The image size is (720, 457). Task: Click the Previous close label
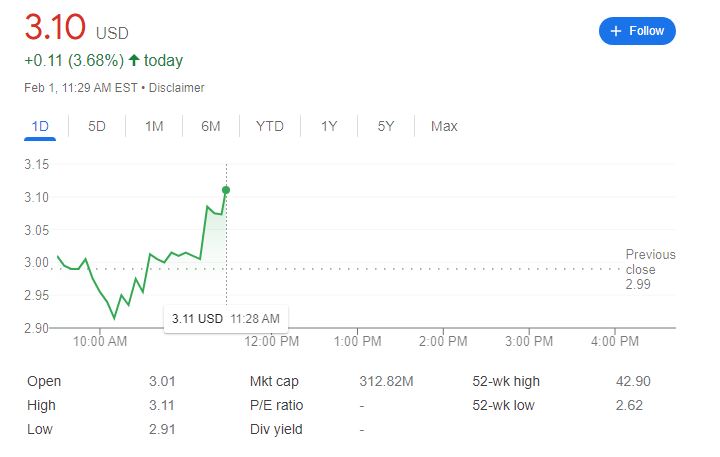tap(650, 262)
